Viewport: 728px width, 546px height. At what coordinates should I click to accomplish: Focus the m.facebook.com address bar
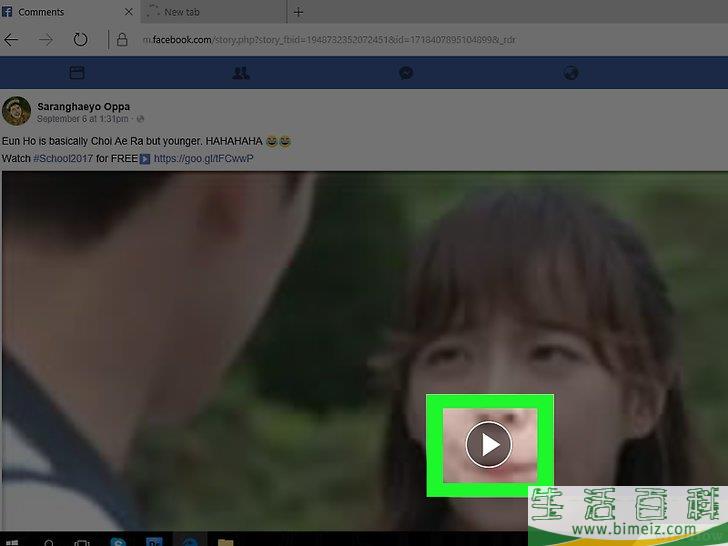pos(329,40)
